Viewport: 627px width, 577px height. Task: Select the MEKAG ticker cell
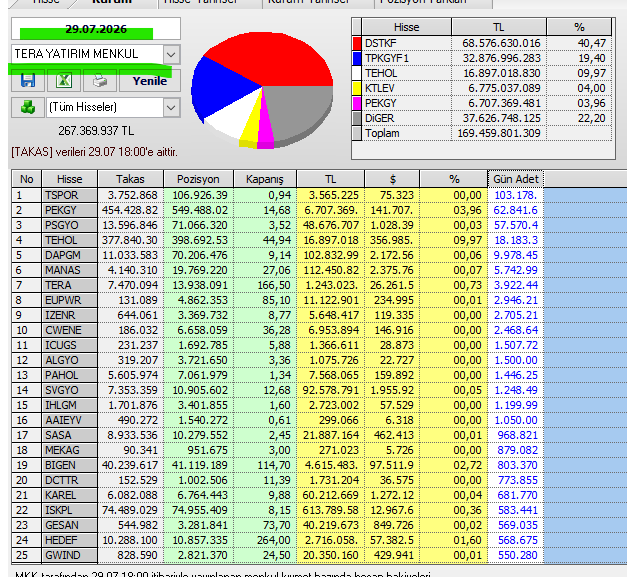pos(70,450)
